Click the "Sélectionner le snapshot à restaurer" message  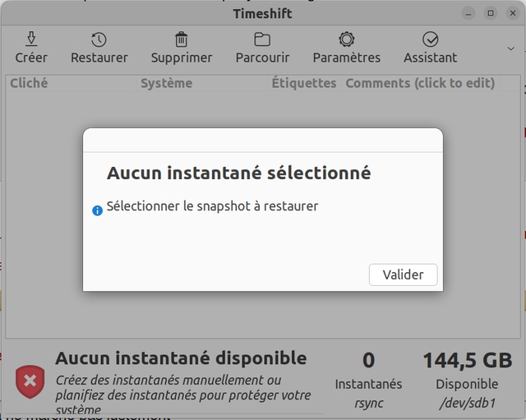(212, 206)
